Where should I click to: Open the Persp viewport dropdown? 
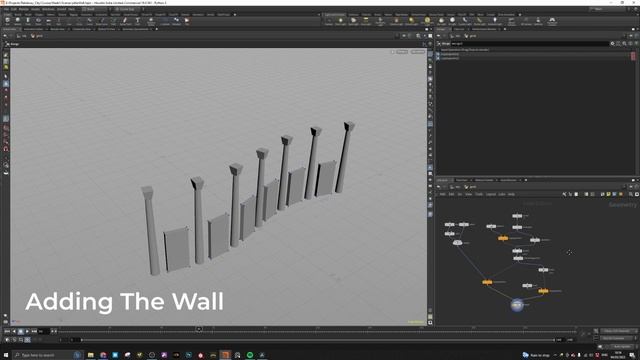click(x=401, y=52)
